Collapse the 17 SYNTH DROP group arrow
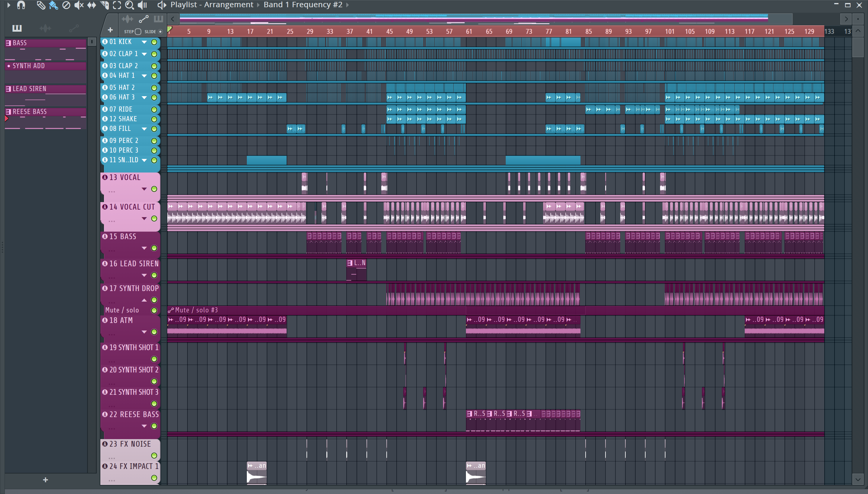The width and height of the screenshot is (868, 494). coord(144,300)
